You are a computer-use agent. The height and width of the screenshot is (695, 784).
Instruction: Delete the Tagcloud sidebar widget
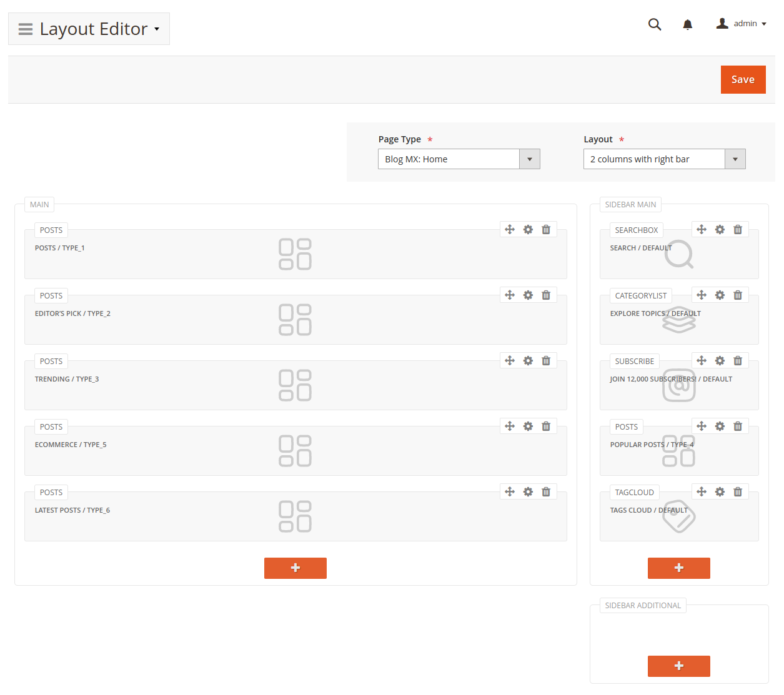(738, 492)
